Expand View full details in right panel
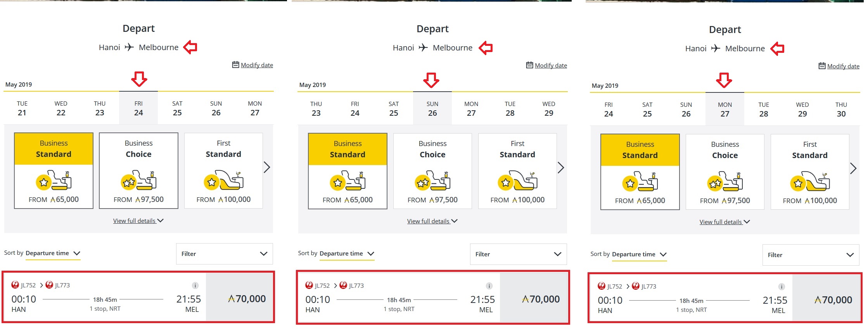 pos(724,222)
